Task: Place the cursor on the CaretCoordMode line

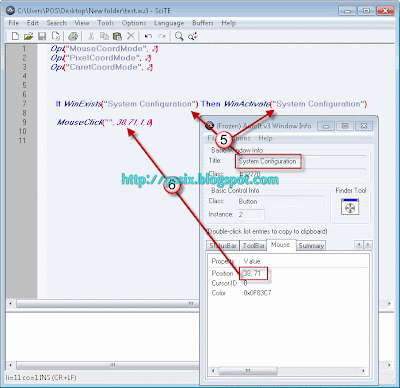Action: 102,67
